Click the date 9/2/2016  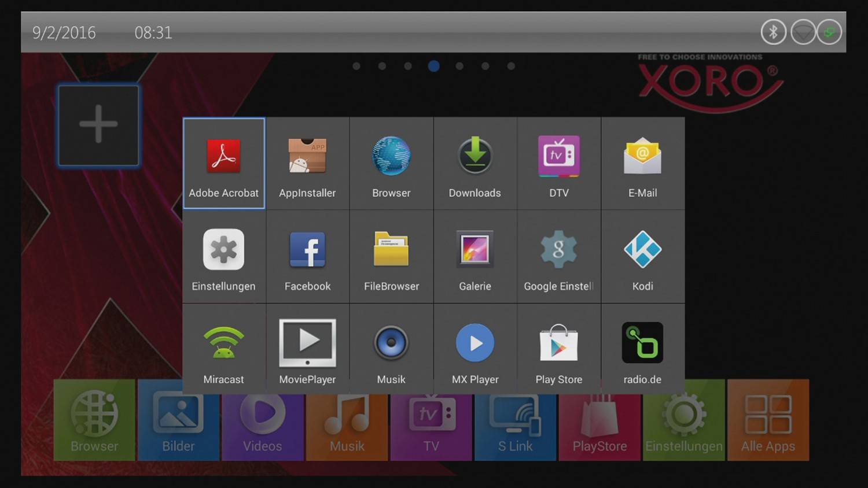[64, 32]
